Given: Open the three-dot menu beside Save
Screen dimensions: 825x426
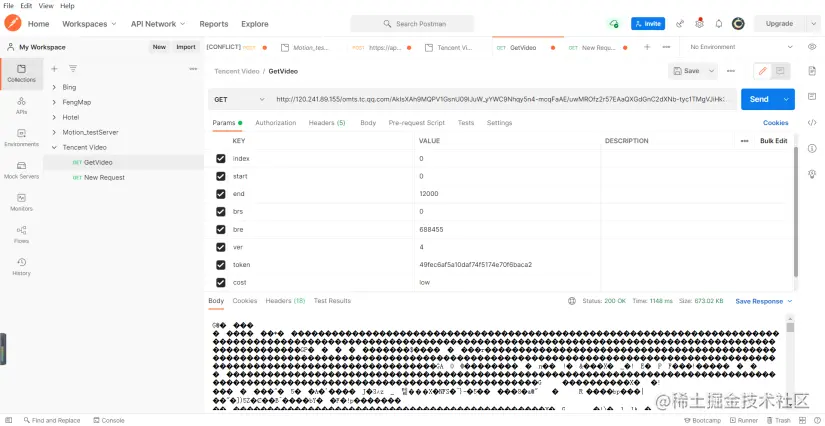Looking at the screenshot, I should [x=731, y=71].
